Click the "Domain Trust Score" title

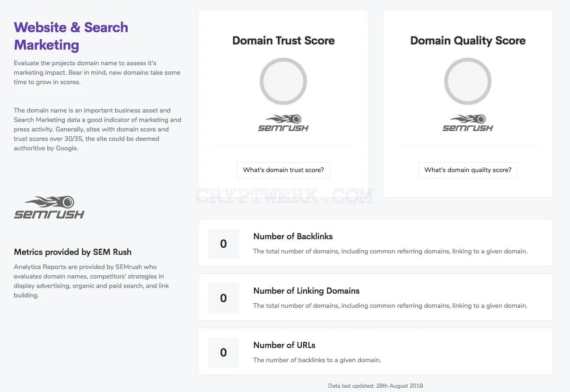coord(283,41)
